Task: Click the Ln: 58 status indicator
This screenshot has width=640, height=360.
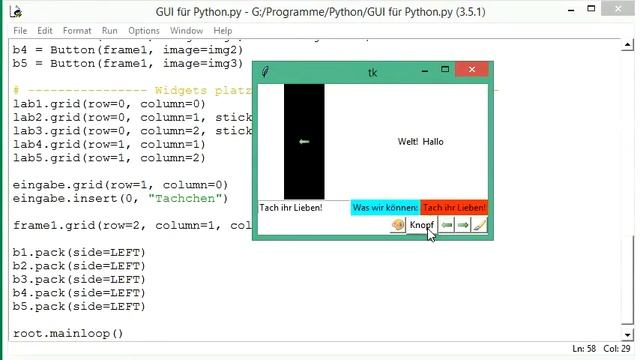Action: (584, 349)
